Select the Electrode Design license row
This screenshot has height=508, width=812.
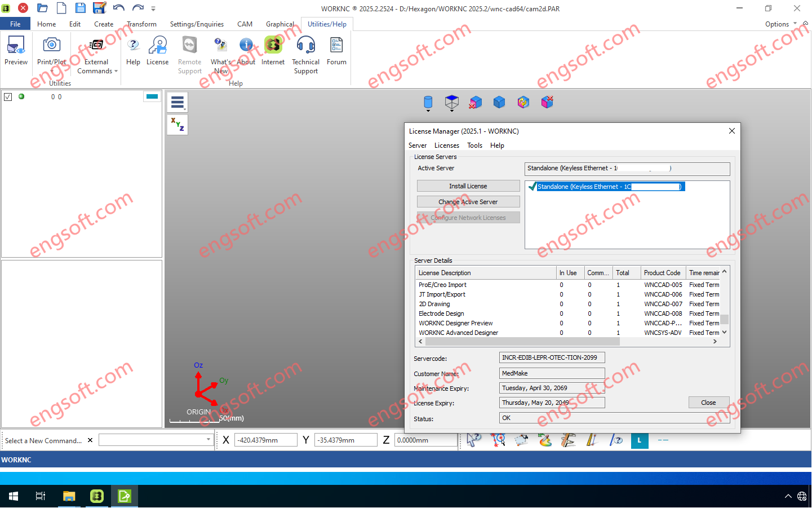(x=568, y=314)
